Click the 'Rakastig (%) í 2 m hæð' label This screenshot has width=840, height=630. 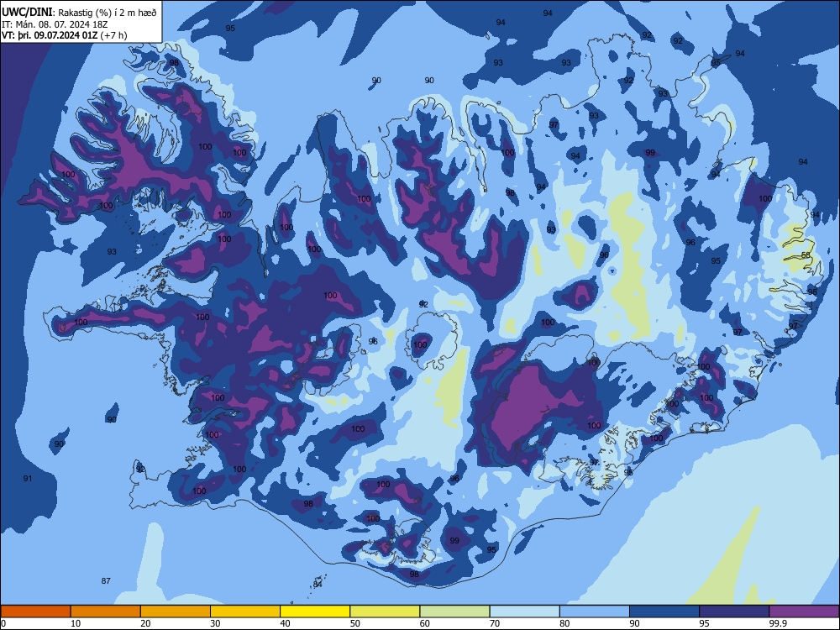tap(107, 13)
